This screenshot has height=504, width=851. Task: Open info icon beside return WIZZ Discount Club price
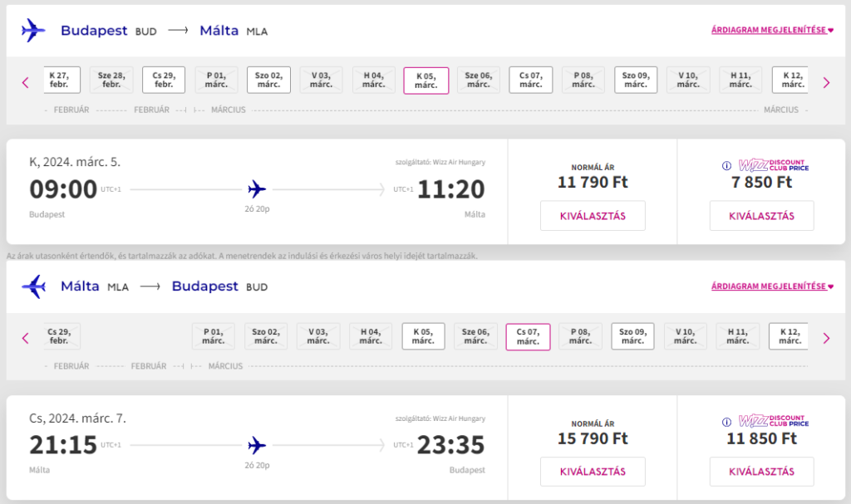pyautogui.click(x=726, y=422)
